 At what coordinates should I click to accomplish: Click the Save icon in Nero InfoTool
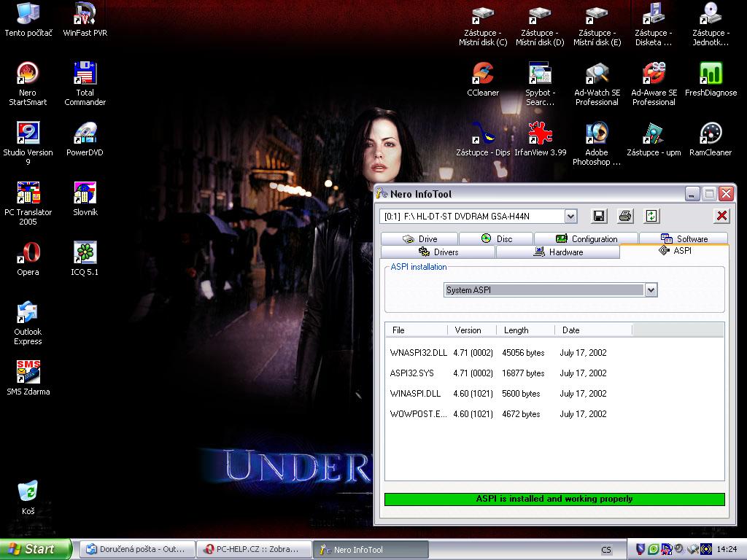coord(598,216)
